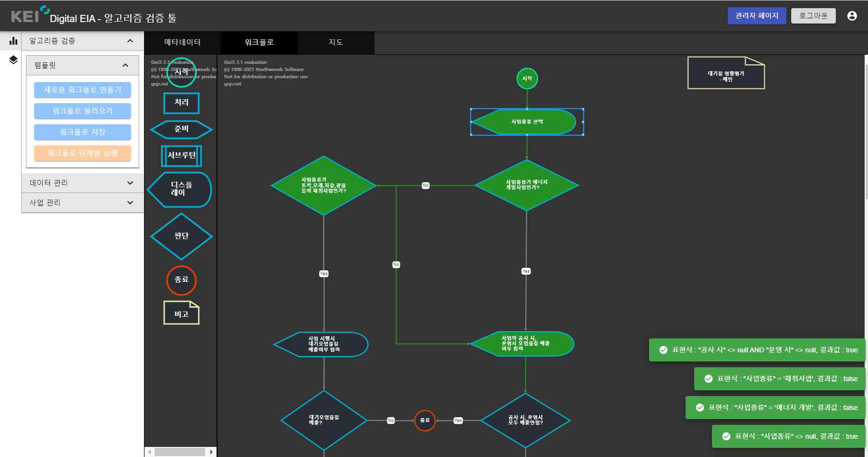Screen dimensions: 868x457
Task: Click 워크플로 불러오기 button
Action: point(83,111)
